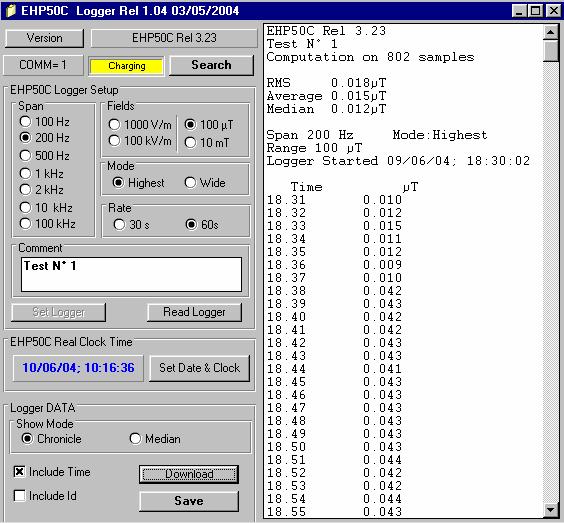Minimize the EHP50C Logger window

pyautogui.click(x=519, y=11)
